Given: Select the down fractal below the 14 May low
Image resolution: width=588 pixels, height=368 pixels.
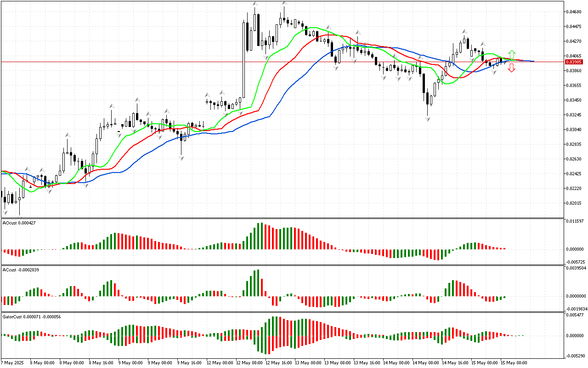Looking at the screenshot, I should [428, 119].
